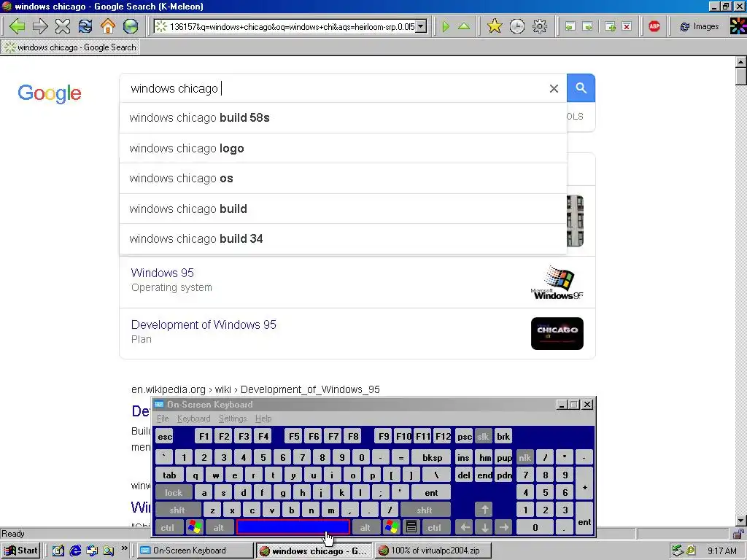Click the green Up triangle icon

point(463,26)
